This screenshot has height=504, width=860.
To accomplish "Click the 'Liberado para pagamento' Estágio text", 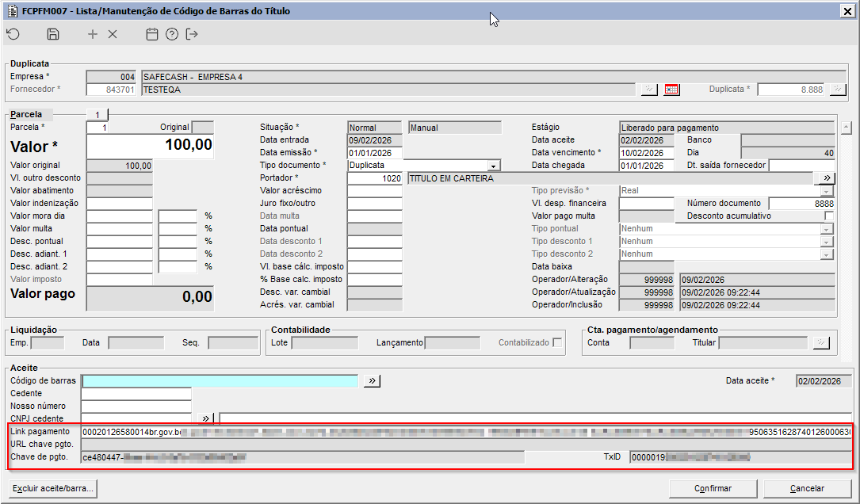I will pyautogui.click(x=670, y=128).
